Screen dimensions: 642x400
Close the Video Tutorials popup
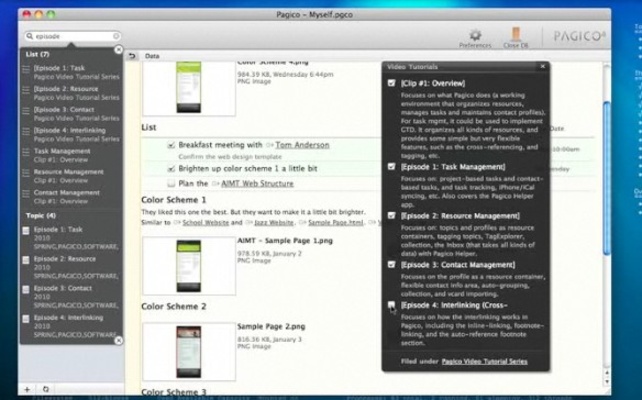(543, 66)
